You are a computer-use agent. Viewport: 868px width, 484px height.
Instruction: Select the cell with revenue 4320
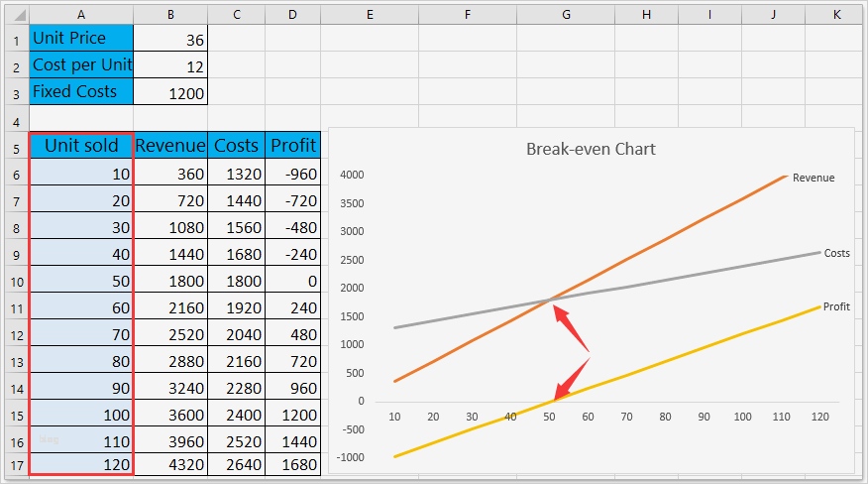tap(170, 464)
